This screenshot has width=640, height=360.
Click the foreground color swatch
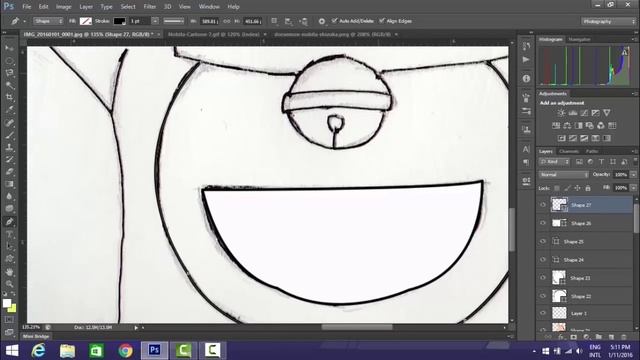[7, 303]
